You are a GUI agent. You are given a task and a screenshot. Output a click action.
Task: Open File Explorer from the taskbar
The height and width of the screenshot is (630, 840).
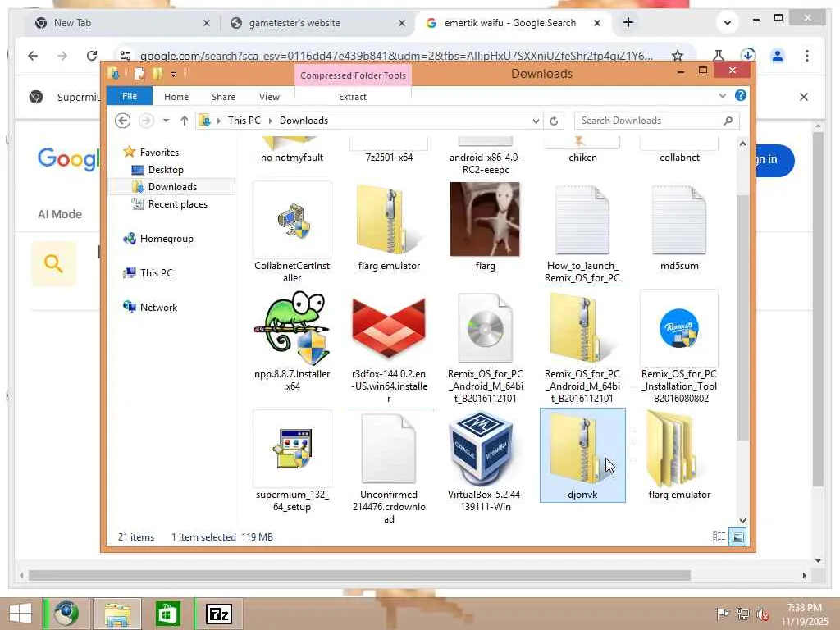tap(117, 614)
